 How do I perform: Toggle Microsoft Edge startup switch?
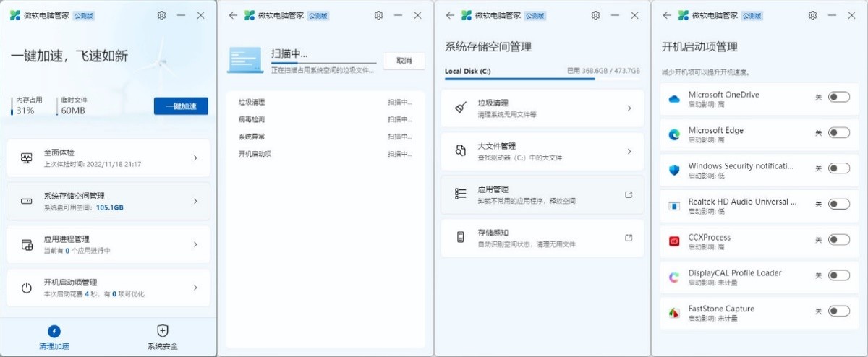(838, 133)
